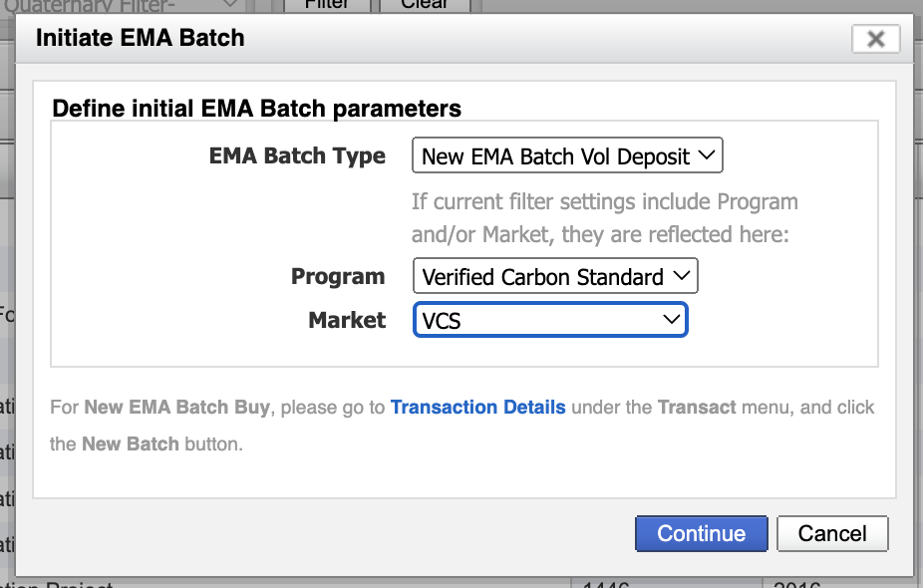Viewport: 923px width, 588px height.
Task: Click the Clear button above the dialog
Action: pos(425,4)
